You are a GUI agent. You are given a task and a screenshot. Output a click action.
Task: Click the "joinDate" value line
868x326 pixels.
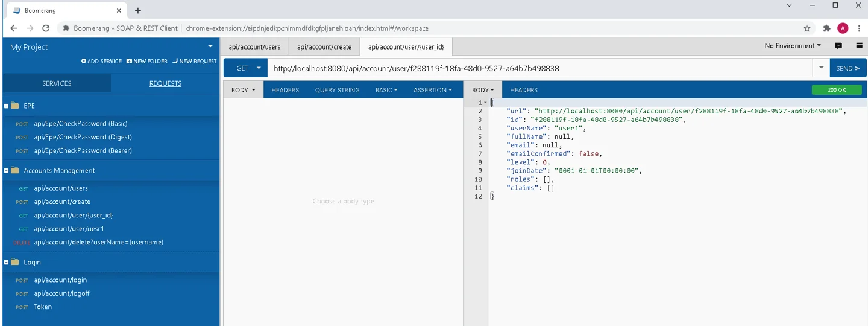(x=575, y=170)
